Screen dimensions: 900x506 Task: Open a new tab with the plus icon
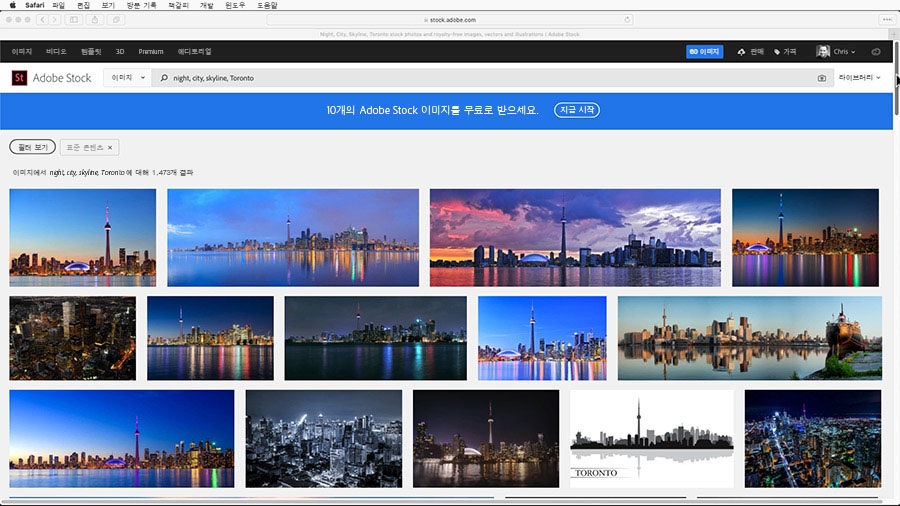(894, 34)
